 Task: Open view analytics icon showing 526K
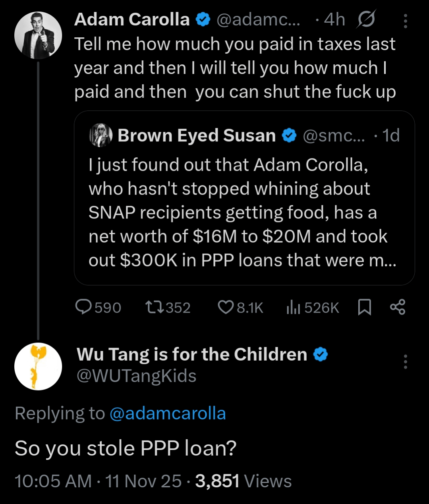293,307
